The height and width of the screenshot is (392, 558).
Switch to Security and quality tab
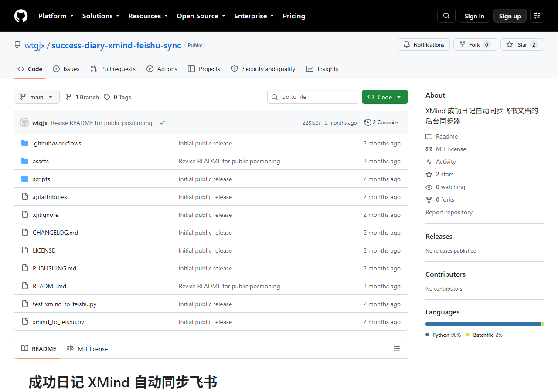tap(263, 69)
